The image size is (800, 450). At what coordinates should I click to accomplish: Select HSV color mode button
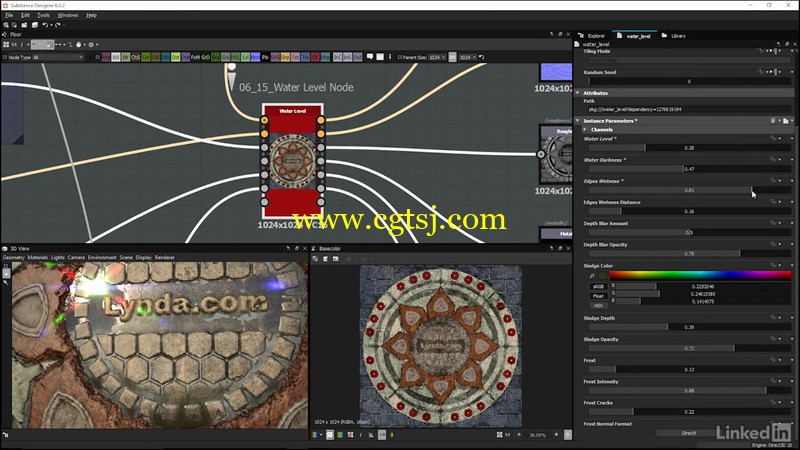pos(598,306)
